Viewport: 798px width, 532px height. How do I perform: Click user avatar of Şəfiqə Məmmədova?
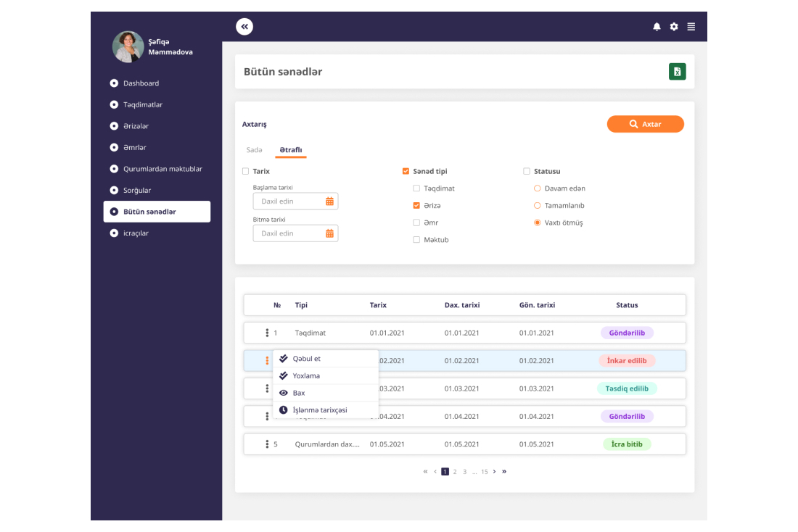coord(128,47)
